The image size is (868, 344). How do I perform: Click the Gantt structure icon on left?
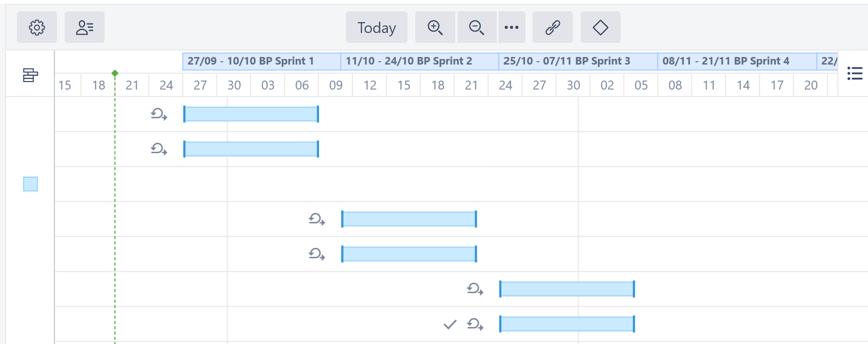(x=30, y=75)
